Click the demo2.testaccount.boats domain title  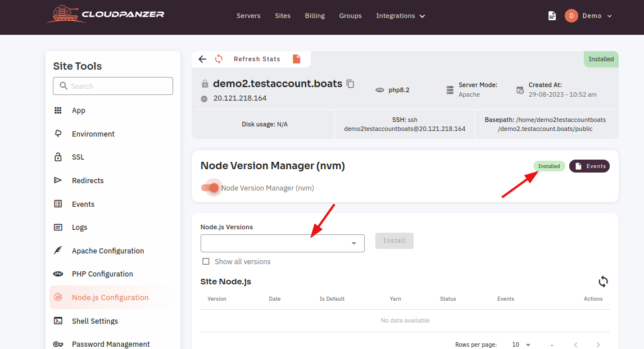click(x=278, y=84)
